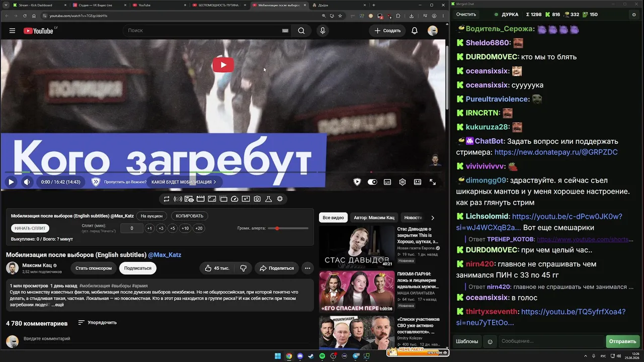Click the browser address bar

[181, 16]
